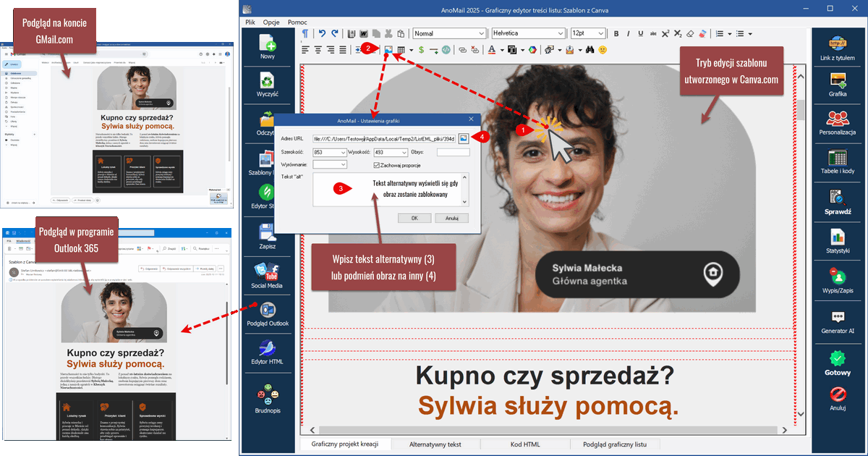
Task: Open the Normal paragraph style dropdown
Action: point(480,33)
